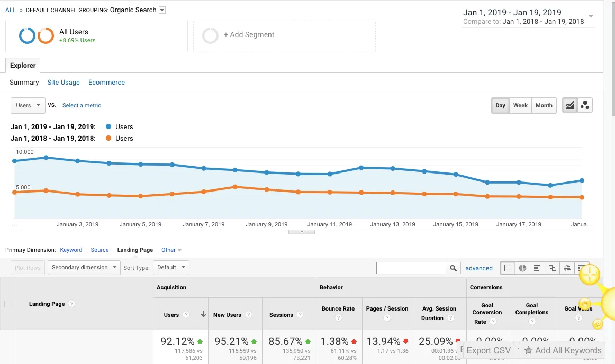Image resolution: width=615 pixels, height=364 pixels.
Task: Open the Explorer tab
Action: tap(23, 65)
